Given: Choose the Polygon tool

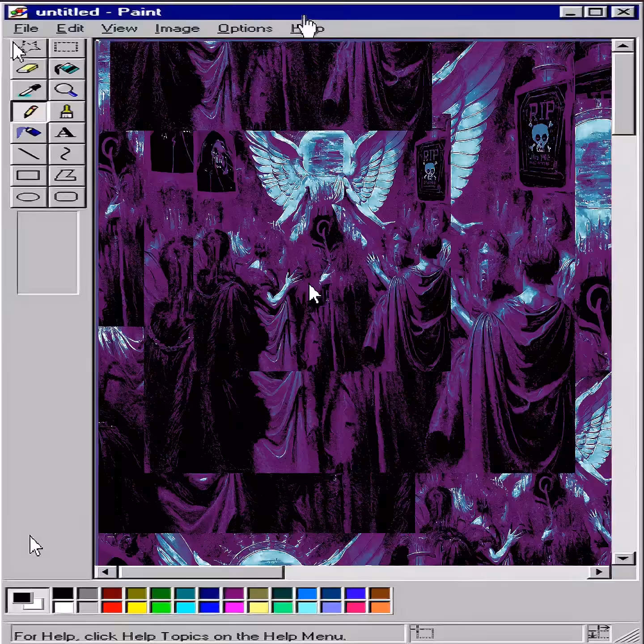Looking at the screenshot, I should pos(66,175).
